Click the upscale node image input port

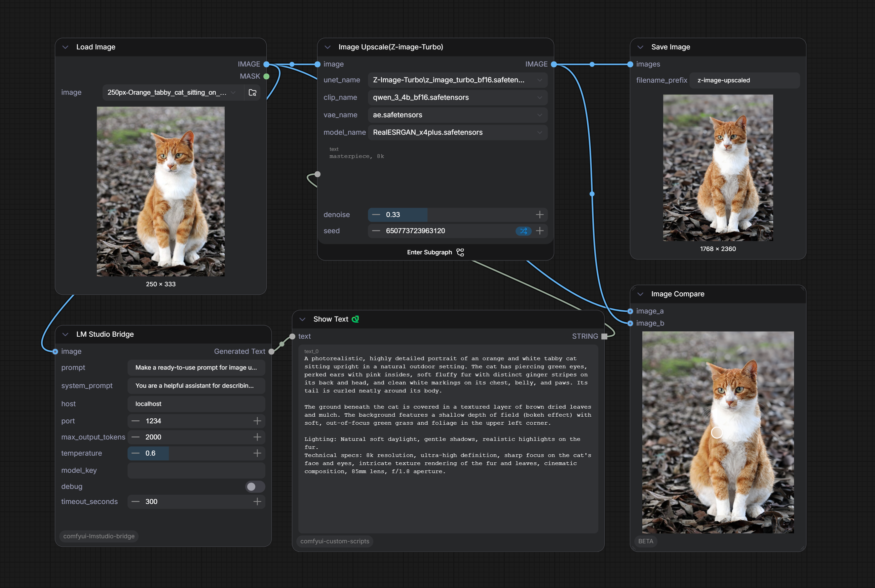click(317, 65)
